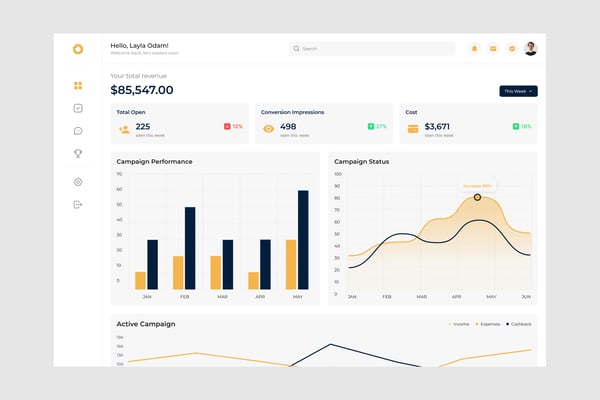Open the bell notifications icon
This screenshot has width=600, height=400.
(474, 49)
